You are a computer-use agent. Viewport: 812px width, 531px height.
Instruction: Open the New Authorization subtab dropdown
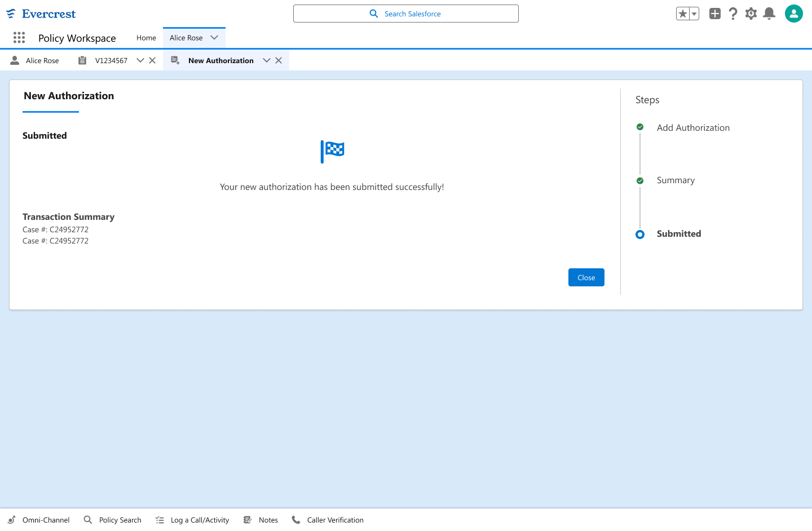coord(266,60)
